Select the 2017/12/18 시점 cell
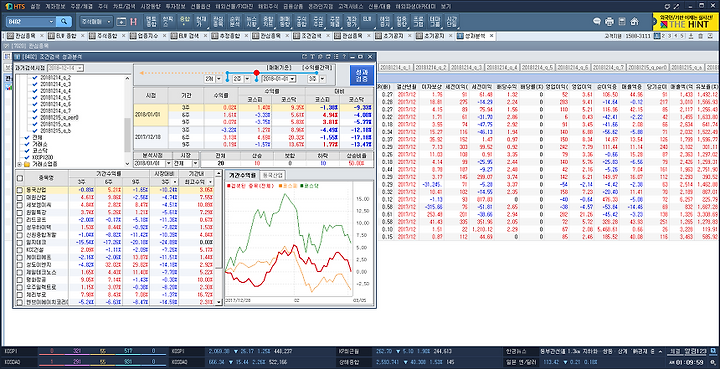720x369 pixels. [150, 137]
